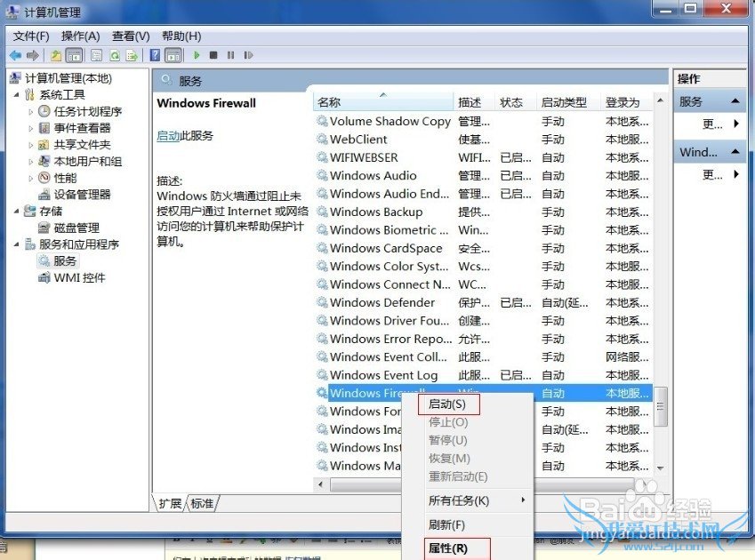Click the Start Service play icon

(x=197, y=55)
